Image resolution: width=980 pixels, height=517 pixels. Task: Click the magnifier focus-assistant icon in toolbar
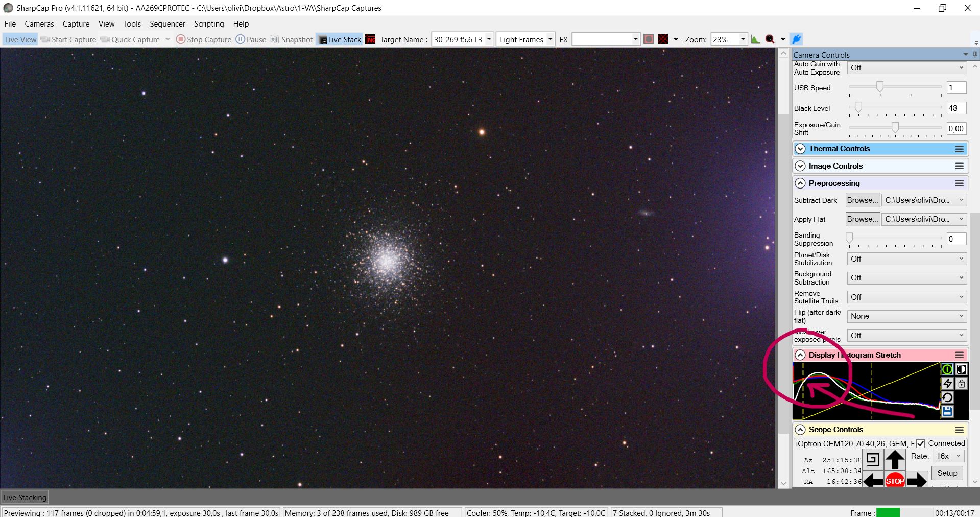click(770, 39)
